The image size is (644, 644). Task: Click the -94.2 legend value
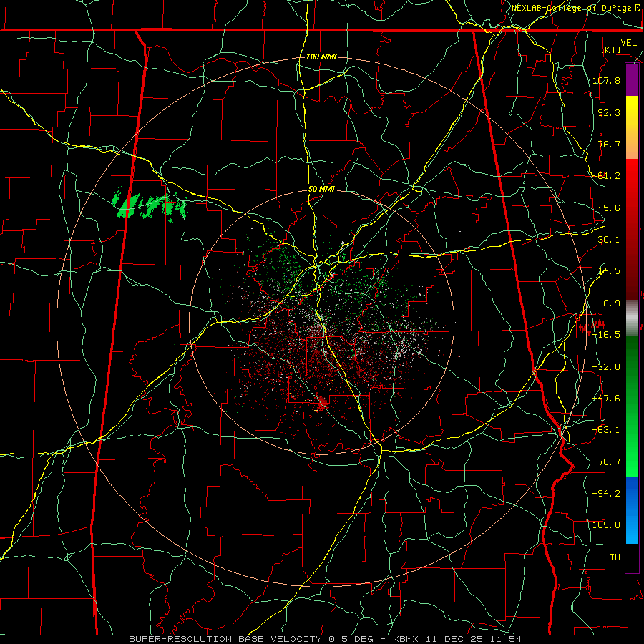pos(606,493)
